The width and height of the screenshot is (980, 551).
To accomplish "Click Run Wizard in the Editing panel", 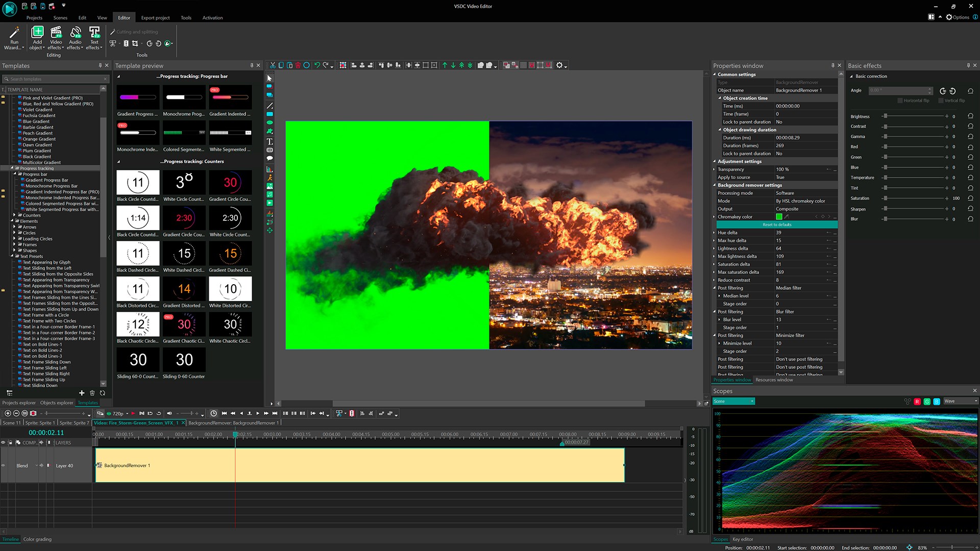I will pyautogui.click(x=14, y=38).
